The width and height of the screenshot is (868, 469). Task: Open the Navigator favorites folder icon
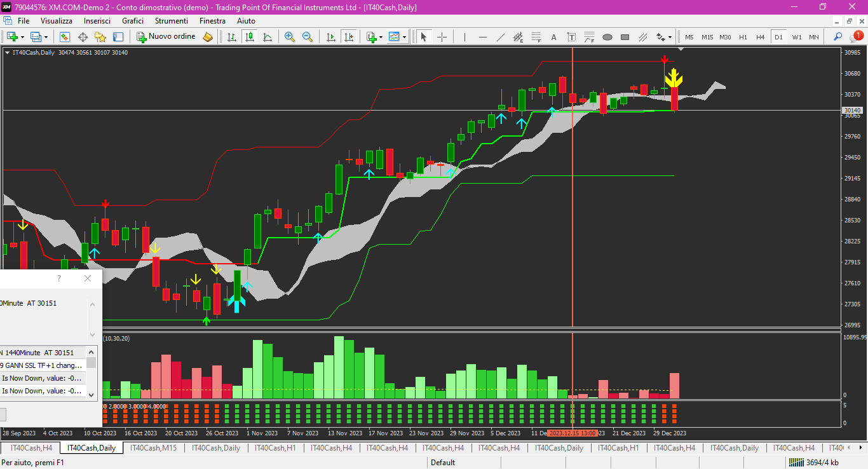[100, 37]
